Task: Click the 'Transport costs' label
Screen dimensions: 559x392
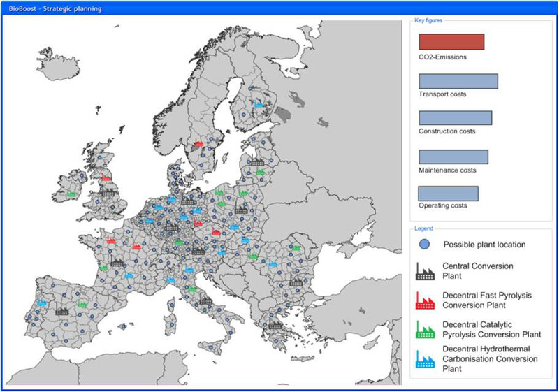Action: click(x=442, y=94)
